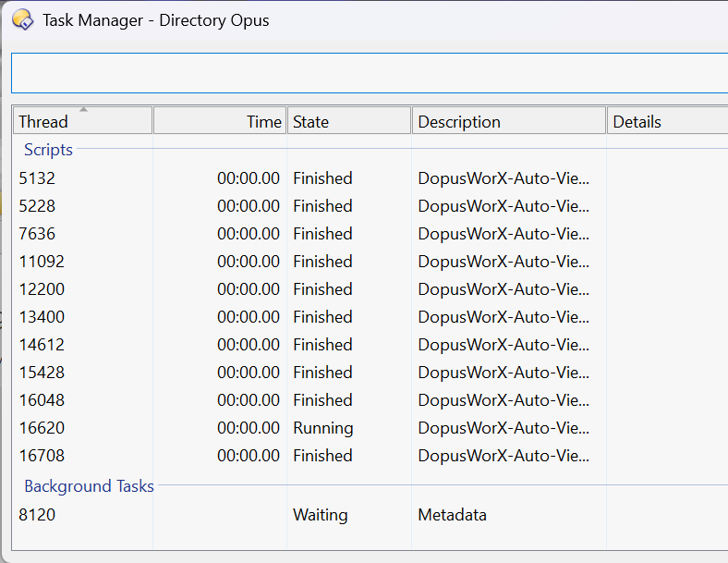Image resolution: width=728 pixels, height=563 pixels.
Task: Select thread 5132 row
Action: click(x=370, y=178)
